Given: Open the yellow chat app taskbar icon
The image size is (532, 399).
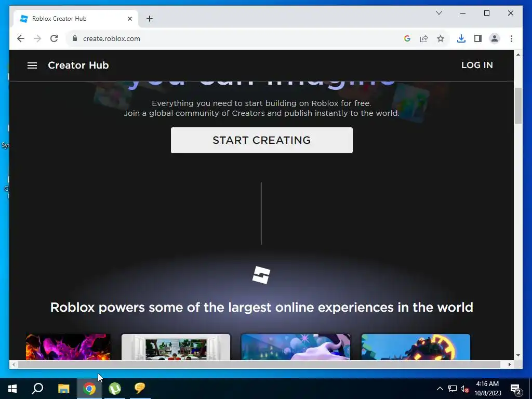Looking at the screenshot, I should click(140, 389).
